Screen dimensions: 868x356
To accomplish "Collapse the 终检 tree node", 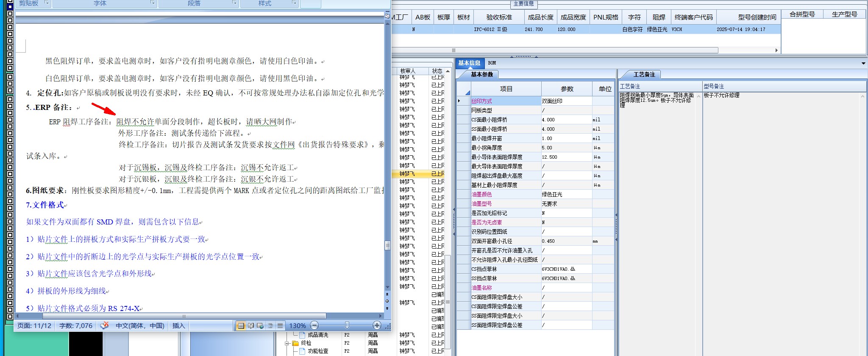I will tap(287, 343).
